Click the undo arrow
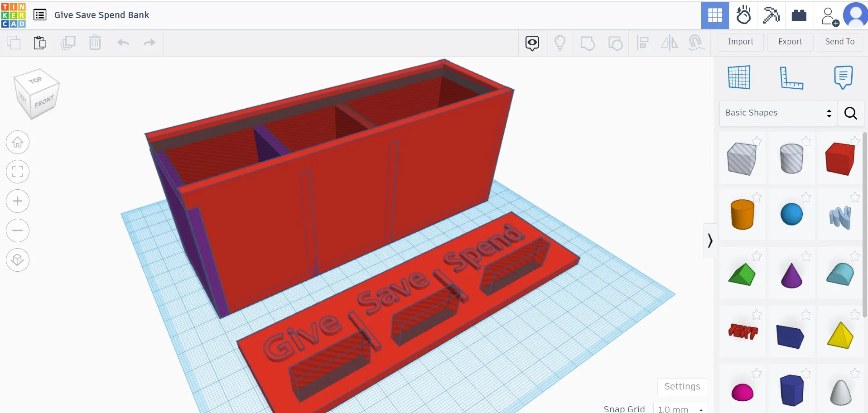Viewport: 868px width, 413px height. tap(123, 43)
